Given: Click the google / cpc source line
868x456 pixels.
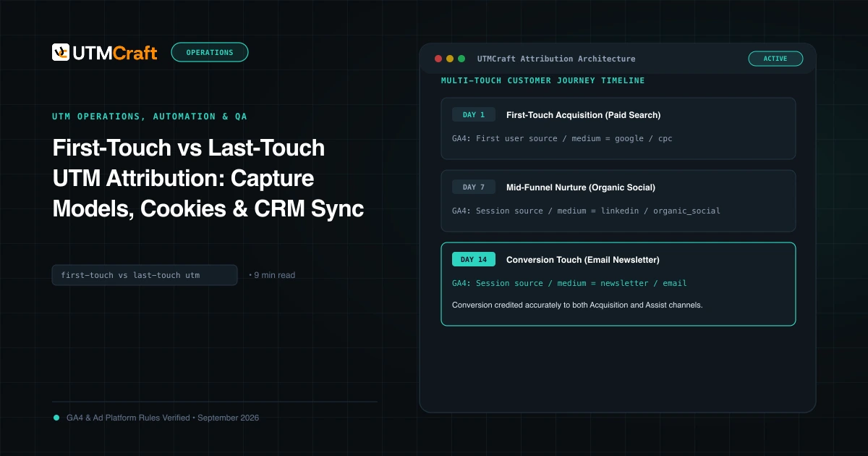Looking at the screenshot, I should pos(562,138).
